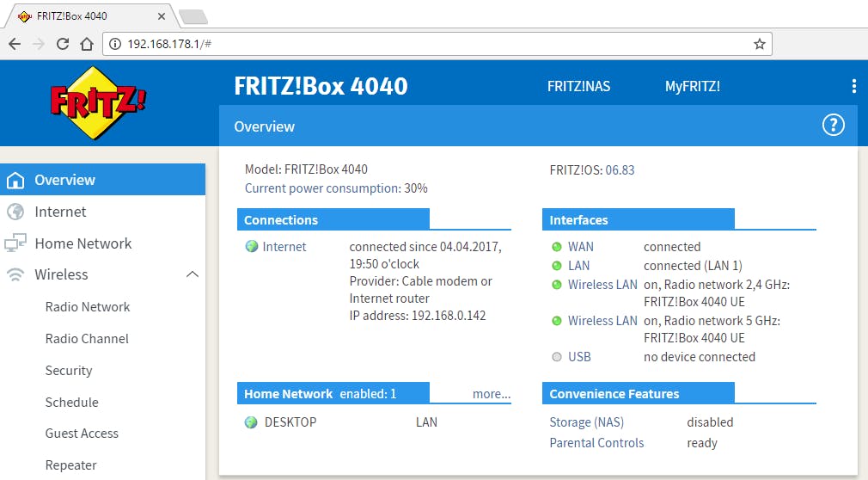
Task: Click the favicon on the FRITZ!Box 4040 tab
Action: 25,16
